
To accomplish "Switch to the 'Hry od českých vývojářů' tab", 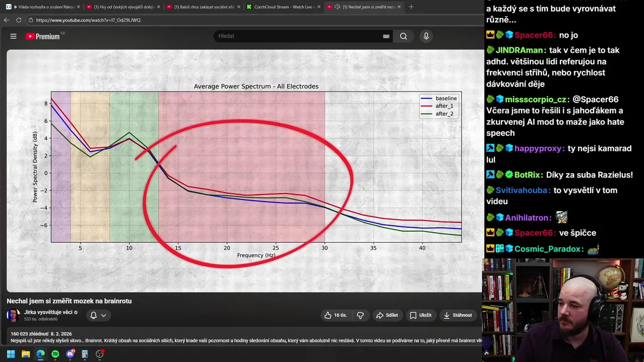I will [x=123, y=7].
